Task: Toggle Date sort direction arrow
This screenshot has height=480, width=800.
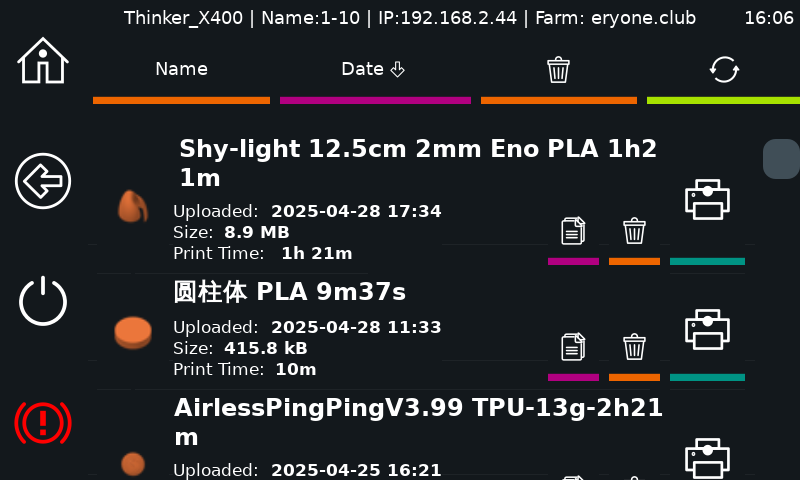Action: (397, 69)
